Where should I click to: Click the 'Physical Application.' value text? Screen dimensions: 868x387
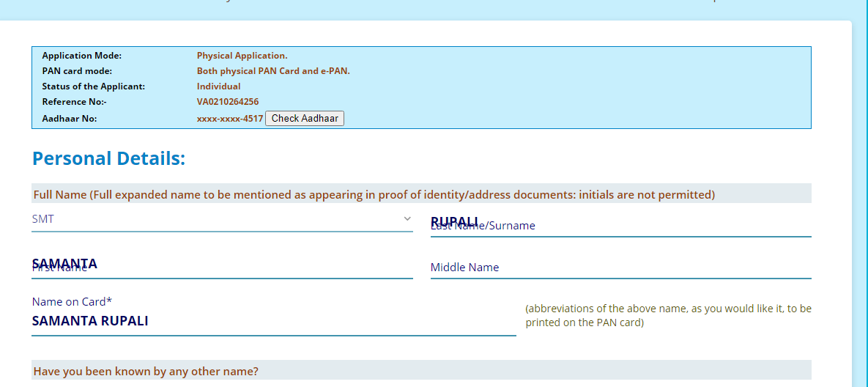click(x=242, y=56)
